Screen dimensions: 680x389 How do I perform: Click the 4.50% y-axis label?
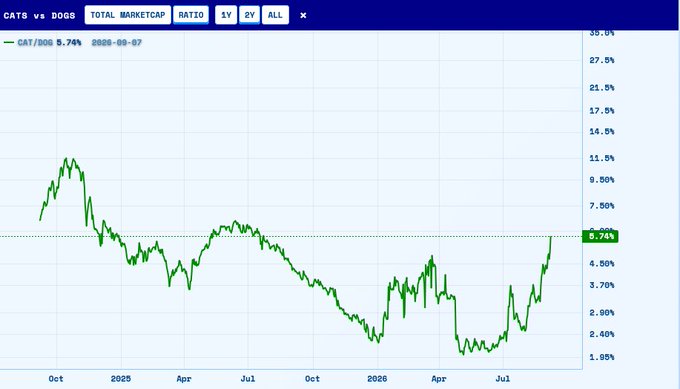tap(602, 264)
